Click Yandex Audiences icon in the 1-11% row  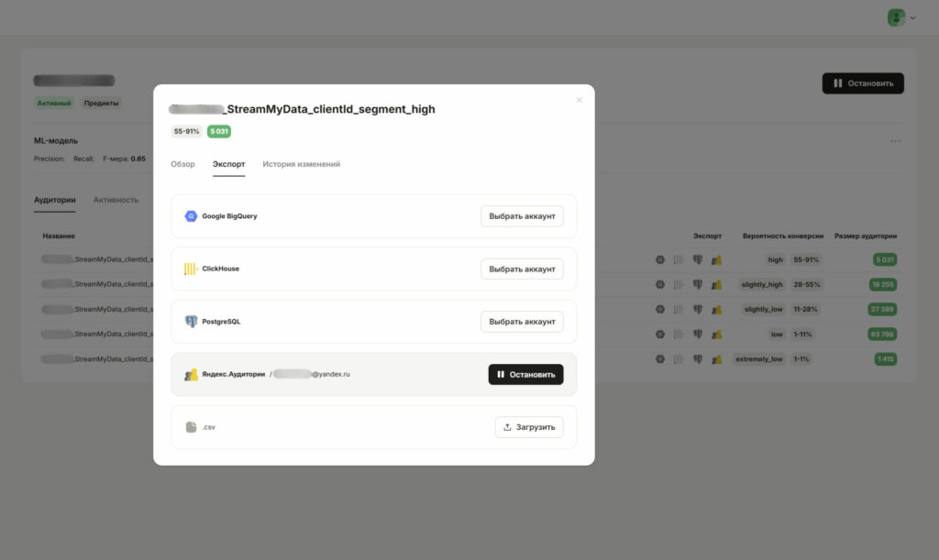click(716, 335)
